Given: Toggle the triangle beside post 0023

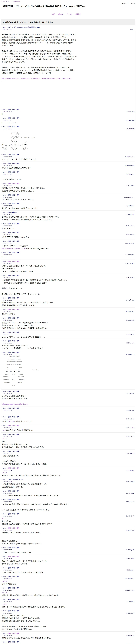Looking at the screenshot, I should (2, 352).
